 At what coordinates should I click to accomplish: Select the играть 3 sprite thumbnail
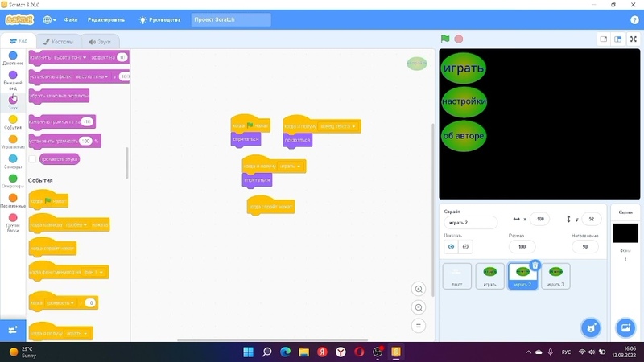click(555, 275)
